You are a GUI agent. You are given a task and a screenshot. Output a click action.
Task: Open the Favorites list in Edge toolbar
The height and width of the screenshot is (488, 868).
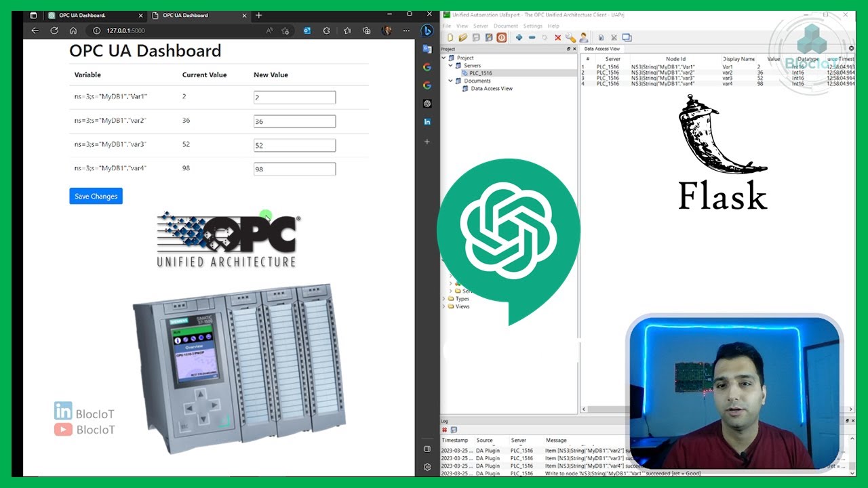(347, 30)
